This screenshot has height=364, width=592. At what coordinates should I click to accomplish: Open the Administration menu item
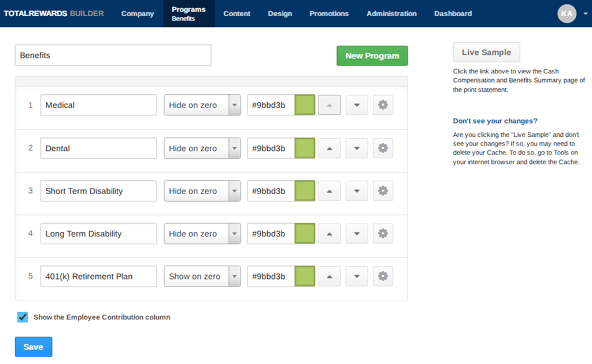(x=391, y=14)
